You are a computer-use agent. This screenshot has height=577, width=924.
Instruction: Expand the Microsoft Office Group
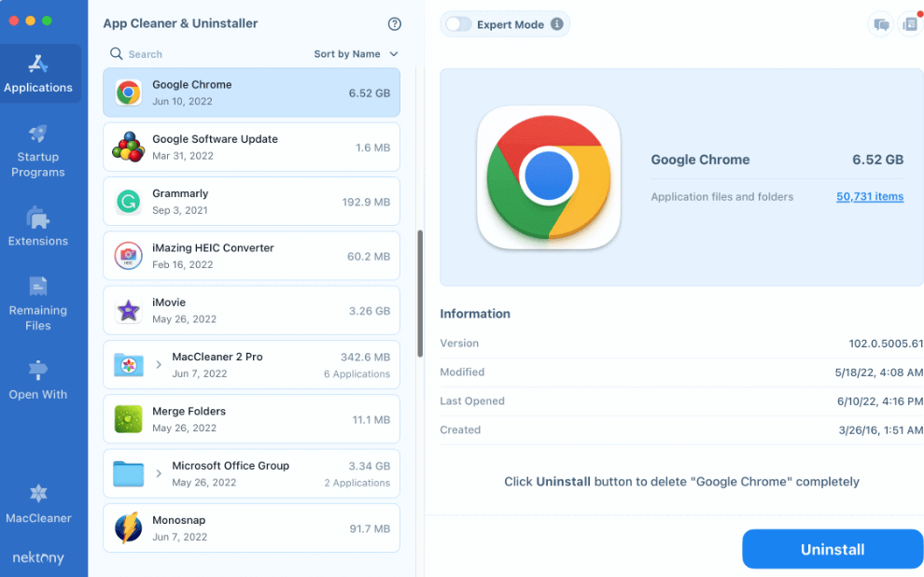tap(159, 473)
